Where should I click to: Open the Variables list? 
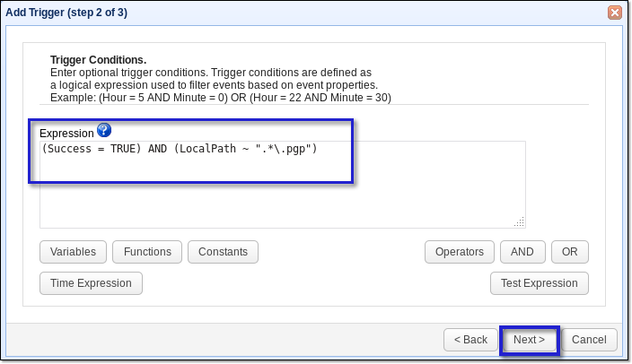tap(74, 252)
